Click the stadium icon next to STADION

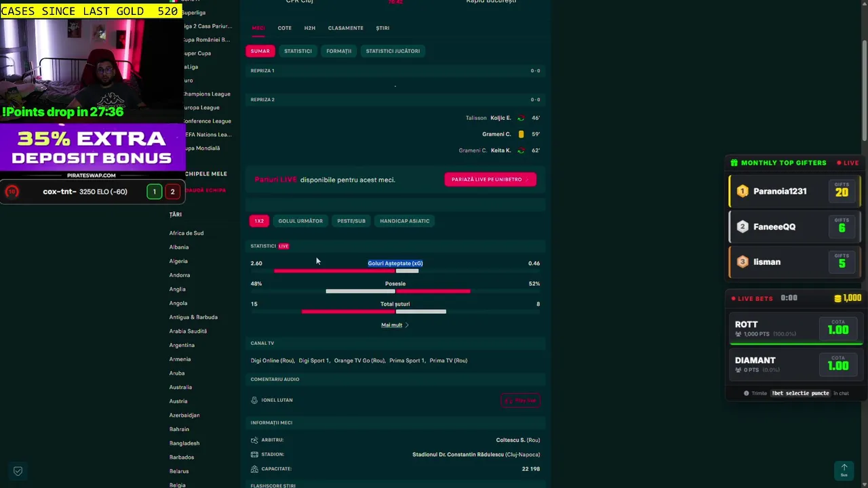254,454
